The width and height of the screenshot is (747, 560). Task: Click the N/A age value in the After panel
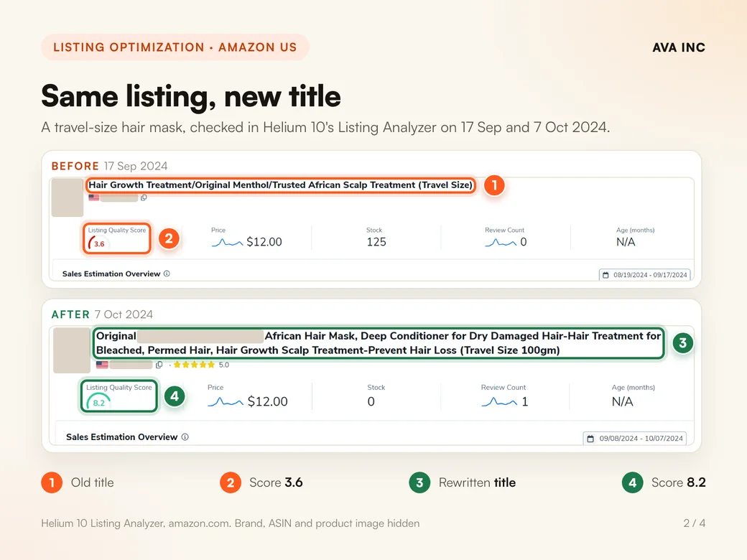622,401
